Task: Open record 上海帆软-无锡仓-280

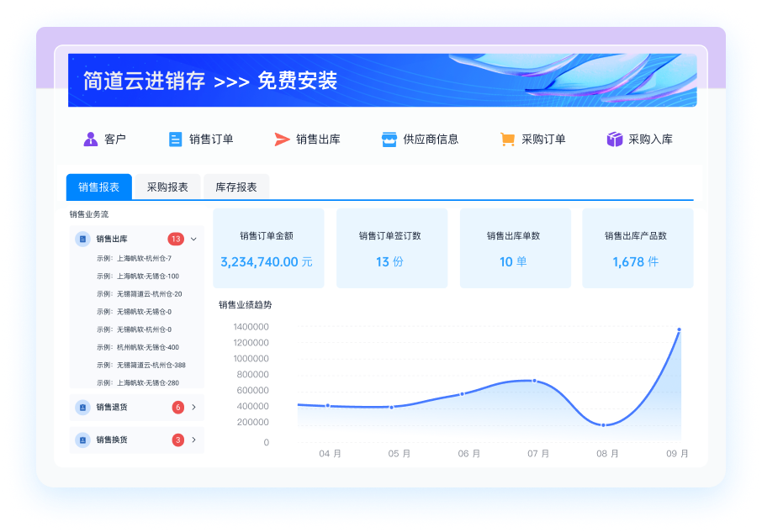Action: [138, 383]
